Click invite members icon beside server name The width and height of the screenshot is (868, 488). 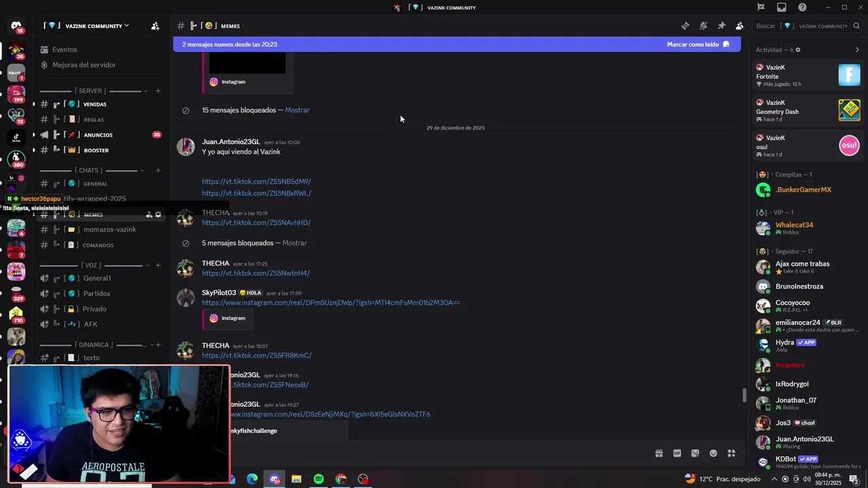155,26
